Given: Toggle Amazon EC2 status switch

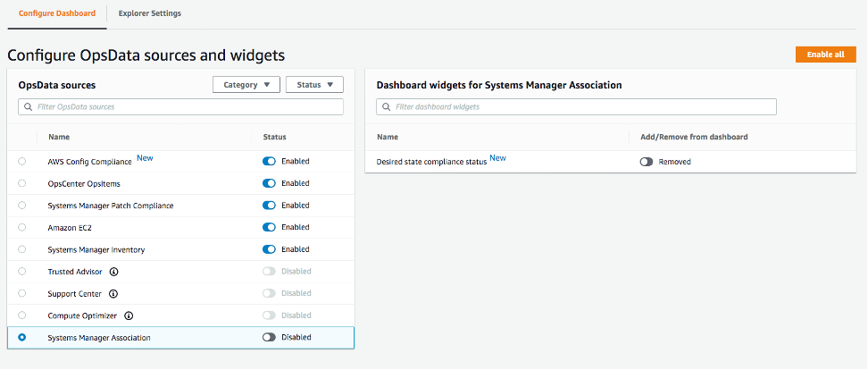Looking at the screenshot, I should [269, 227].
